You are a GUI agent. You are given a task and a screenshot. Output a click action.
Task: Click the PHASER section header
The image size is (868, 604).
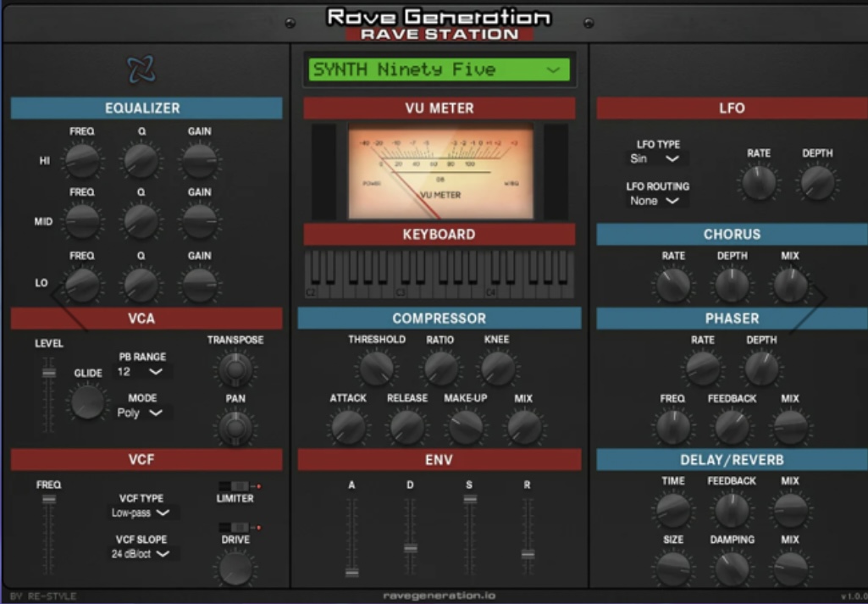click(732, 319)
